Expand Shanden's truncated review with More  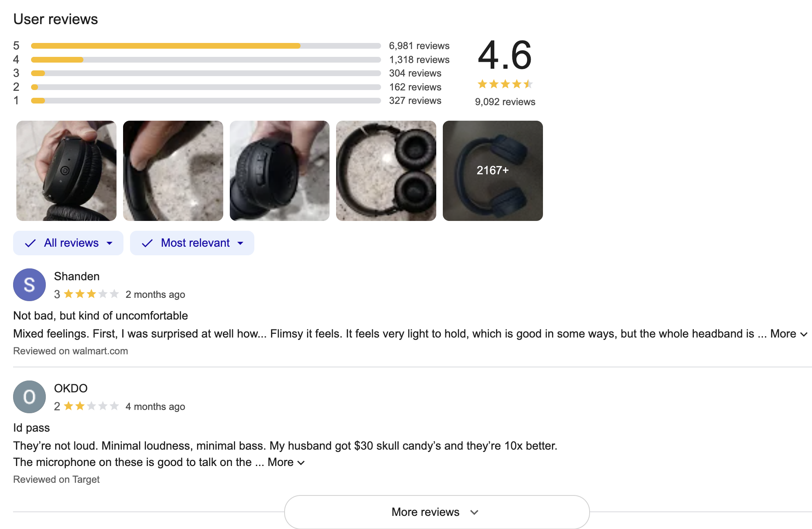(785, 334)
